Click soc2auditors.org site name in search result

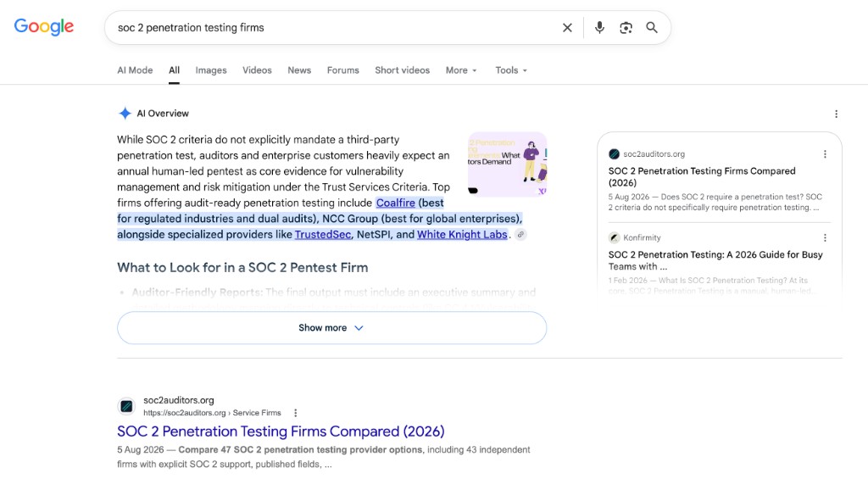[179, 400]
